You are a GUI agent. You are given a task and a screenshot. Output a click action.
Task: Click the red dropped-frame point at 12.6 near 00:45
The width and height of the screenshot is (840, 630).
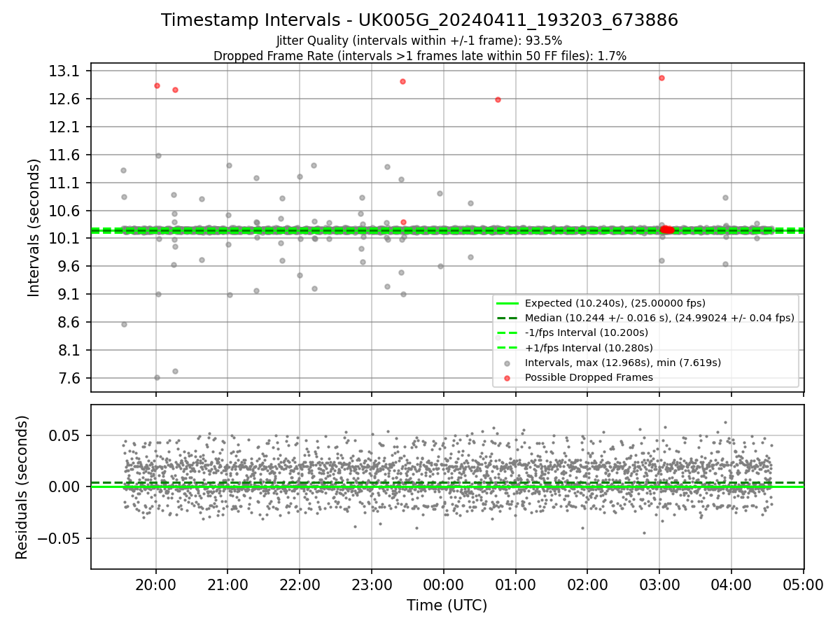click(x=498, y=99)
